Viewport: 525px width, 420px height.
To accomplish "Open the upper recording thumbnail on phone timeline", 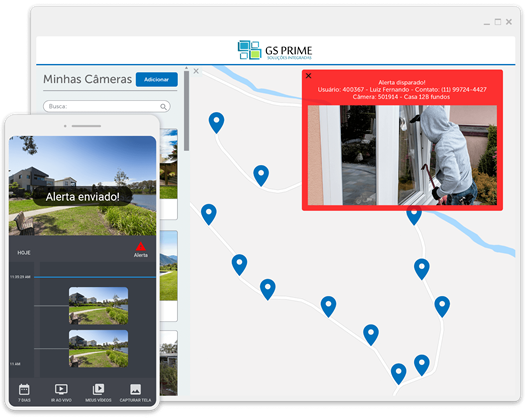I will tap(98, 305).
